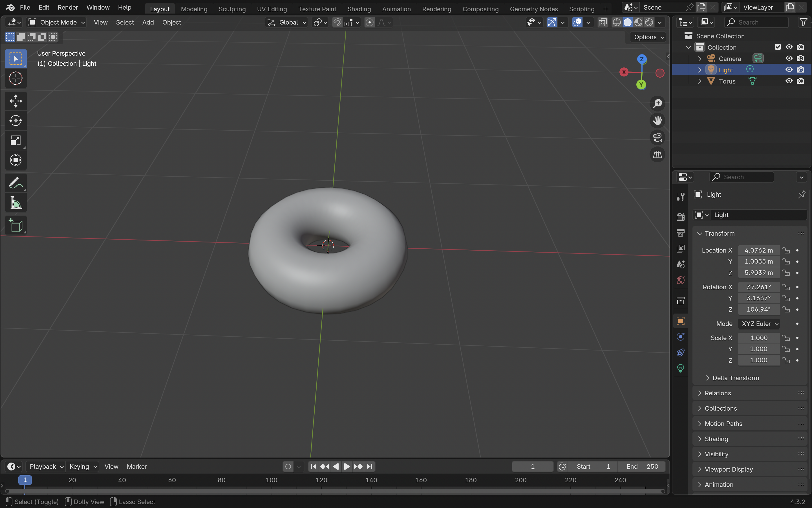Open the Playback dropdown
Viewport: 812px width, 508px height.
pyautogui.click(x=45, y=467)
